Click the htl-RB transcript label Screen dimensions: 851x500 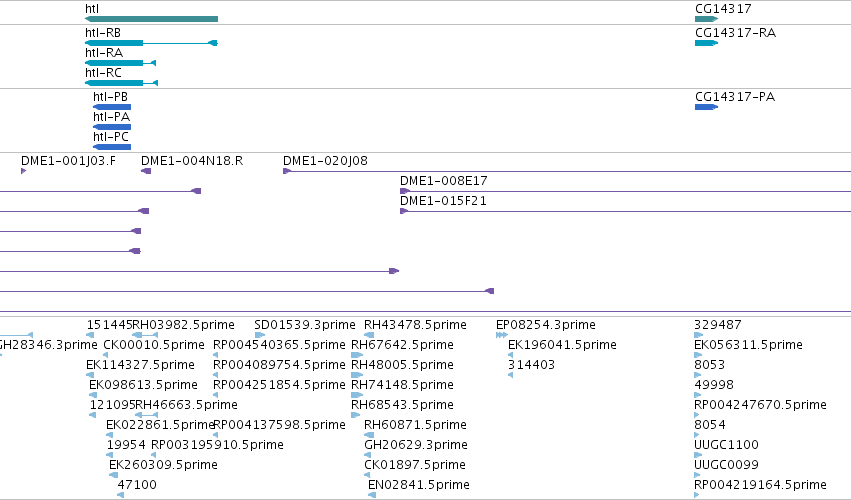pyautogui.click(x=103, y=33)
